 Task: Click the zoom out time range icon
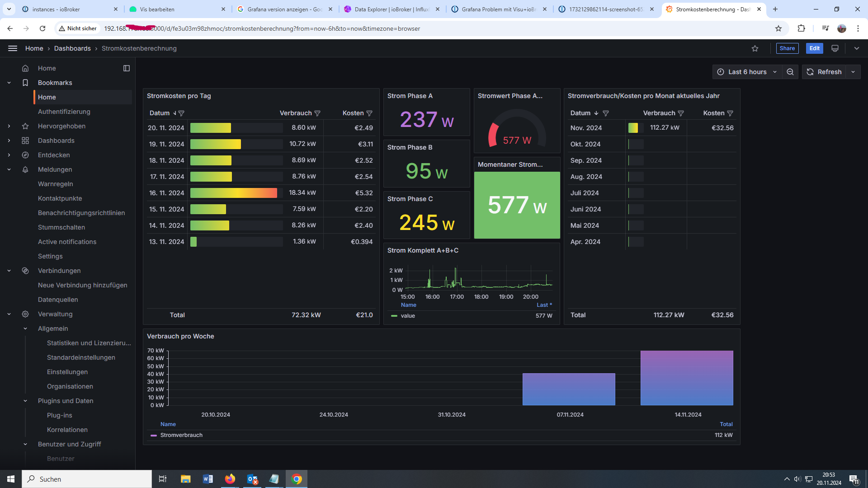(790, 72)
